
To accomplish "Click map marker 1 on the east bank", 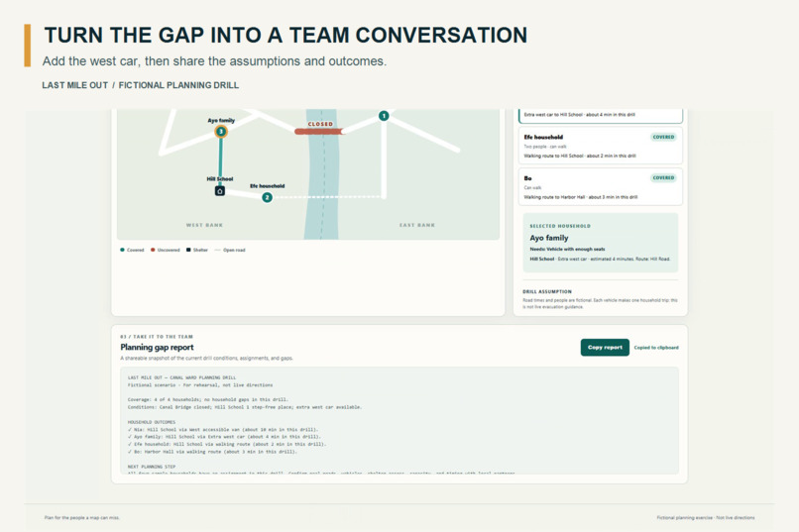I will click(384, 116).
